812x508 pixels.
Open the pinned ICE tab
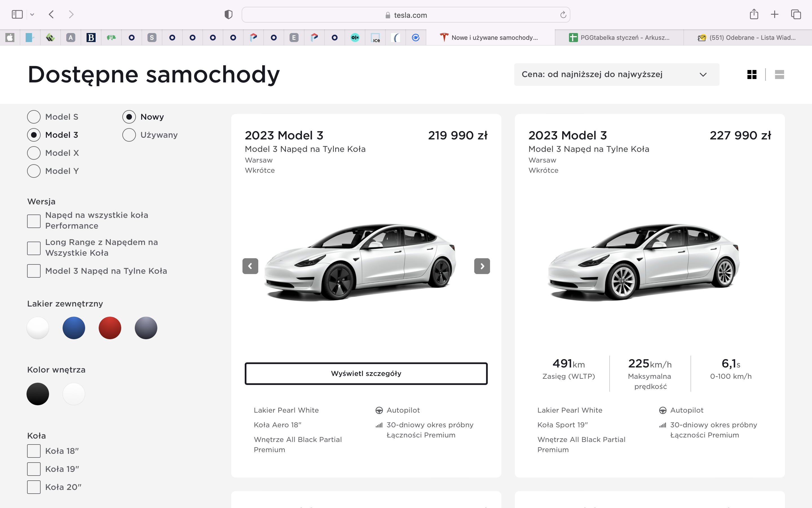coord(376,37)
